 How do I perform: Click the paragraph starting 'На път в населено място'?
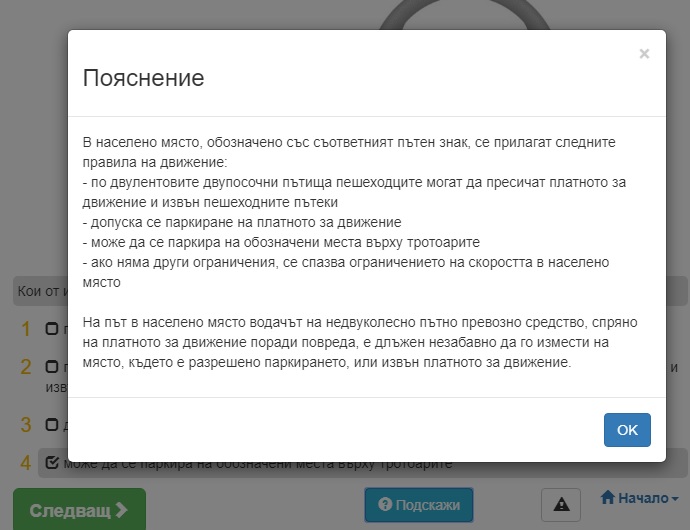[x=360, y=342]
